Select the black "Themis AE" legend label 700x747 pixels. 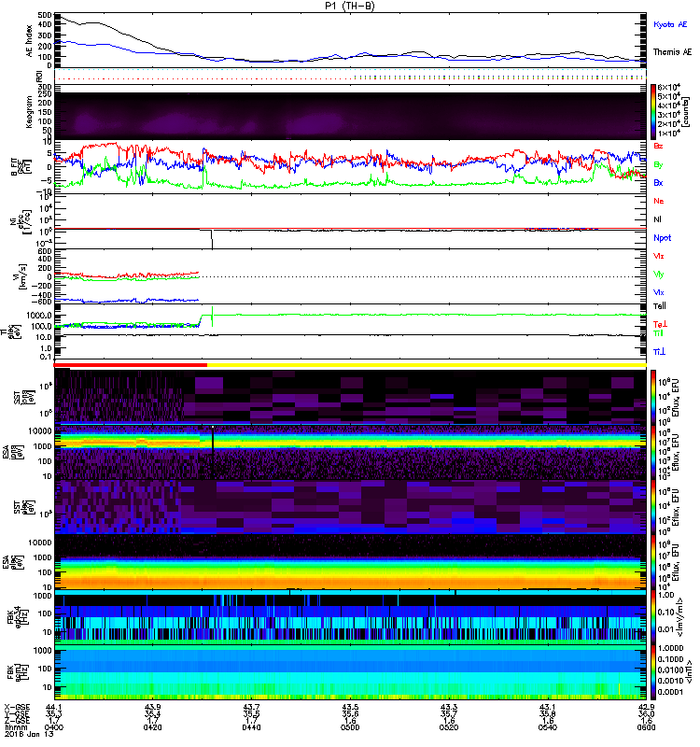pyautogui.click(x=672, y=52)
